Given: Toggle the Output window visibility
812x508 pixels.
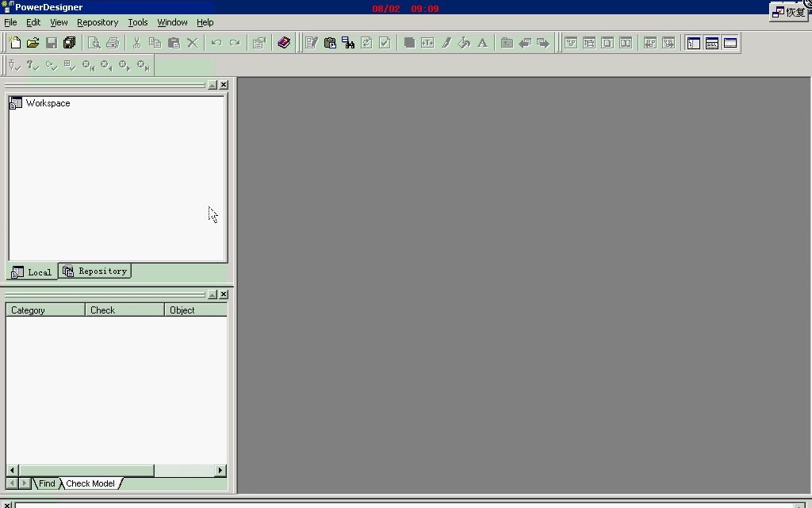Looking at the screenshot, I should click(x=712, y=42).
